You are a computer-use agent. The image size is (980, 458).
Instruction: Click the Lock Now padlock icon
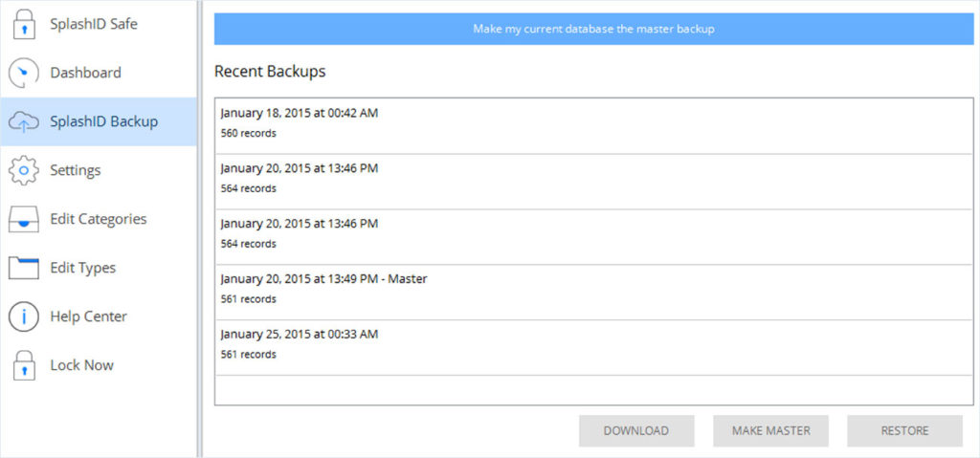(x=24, y=365)
